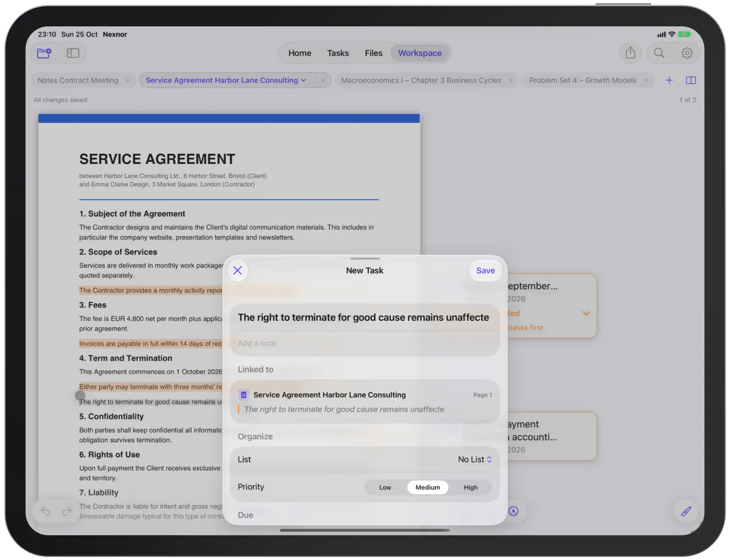This screenshot has width=730, height=560.
Task: Expand the chevron on the September task card
Action: [586, 313]
